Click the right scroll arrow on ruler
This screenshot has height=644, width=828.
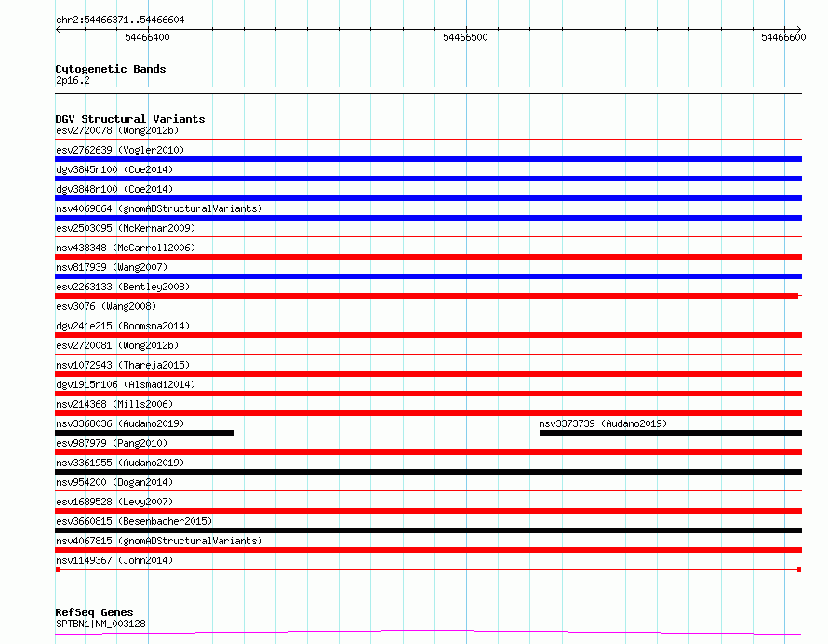pos(799,30)
